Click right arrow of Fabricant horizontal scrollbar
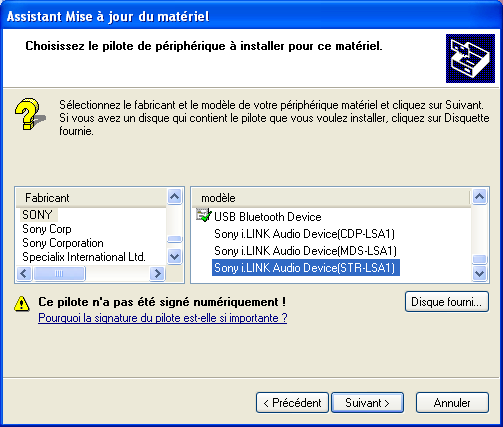 click(x=157, y=274)
